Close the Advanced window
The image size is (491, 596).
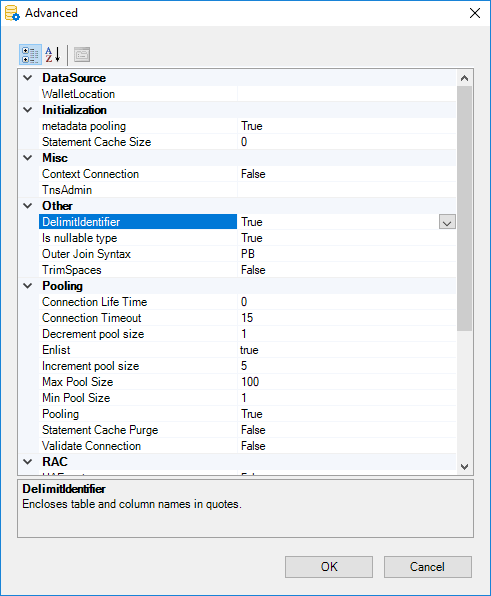coord(475,13)
